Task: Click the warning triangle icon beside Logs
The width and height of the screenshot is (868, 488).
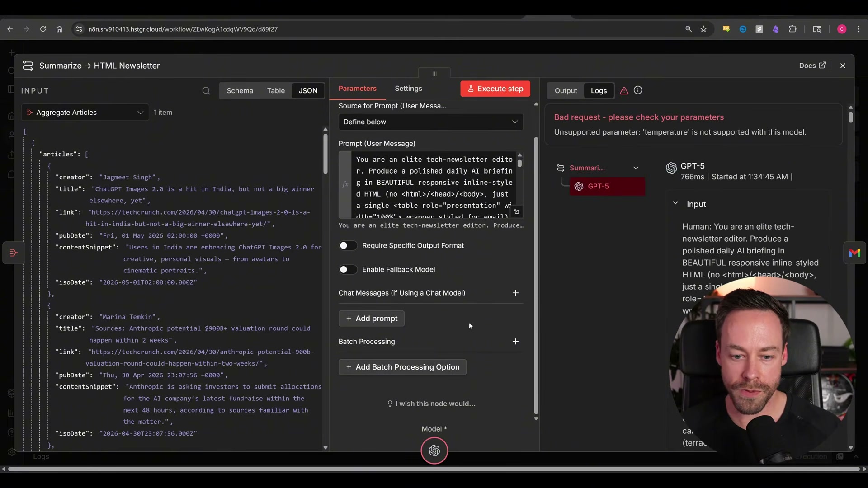Action: pyautogui.click(x=624, y=91)
